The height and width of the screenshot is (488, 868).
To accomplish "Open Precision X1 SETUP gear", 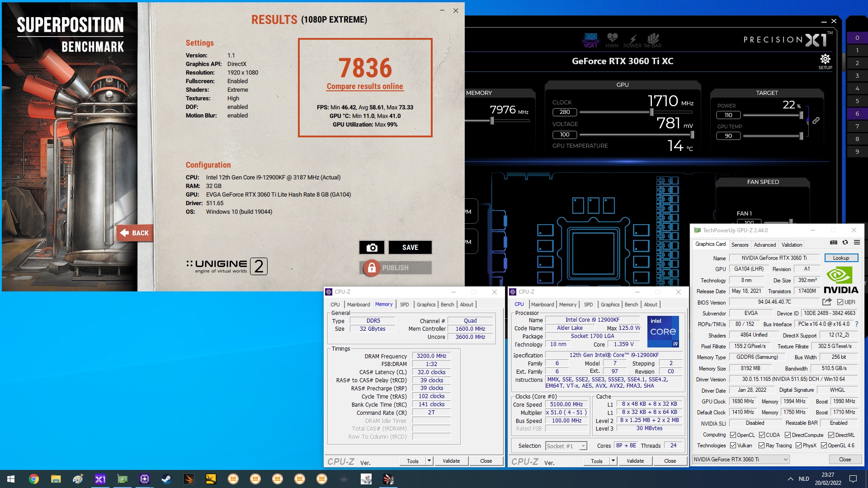I will pyautogui.click(x=825, y=61).
